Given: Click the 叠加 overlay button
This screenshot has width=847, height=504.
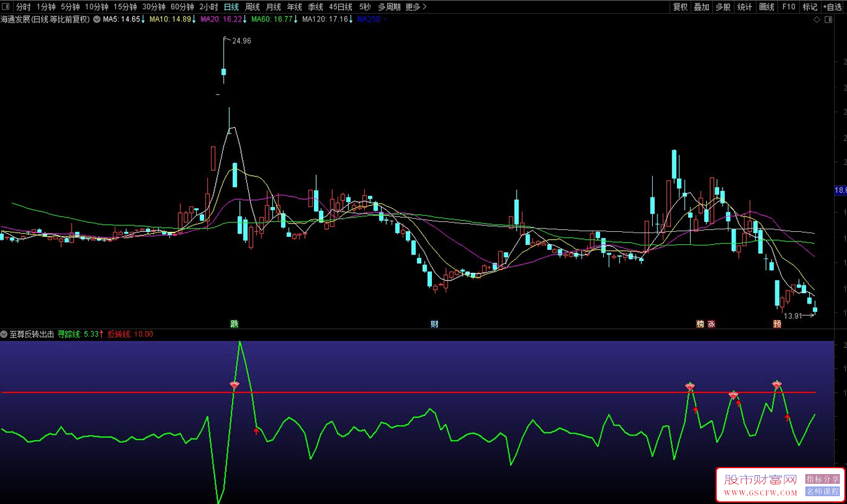Looking at the screenshot, I should pyautogui.click(x=702, y=7).
